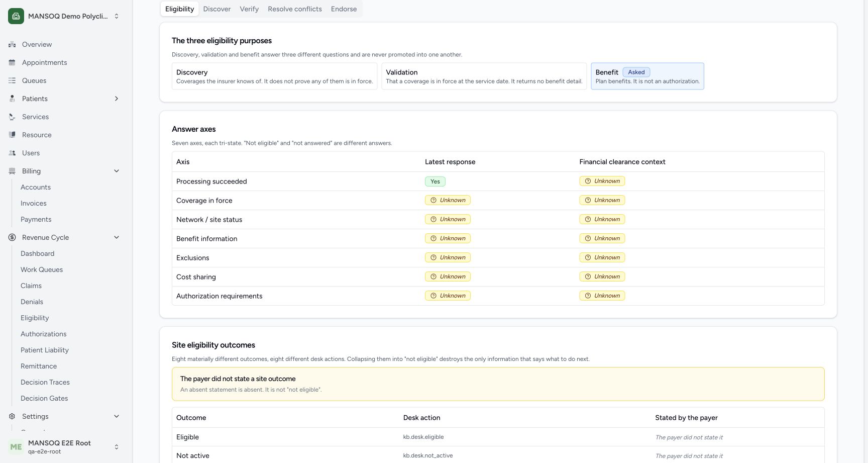Open the Endorse tab
Image resolution: width=868 pixels, height=463 pixels.
click(344, 9)
